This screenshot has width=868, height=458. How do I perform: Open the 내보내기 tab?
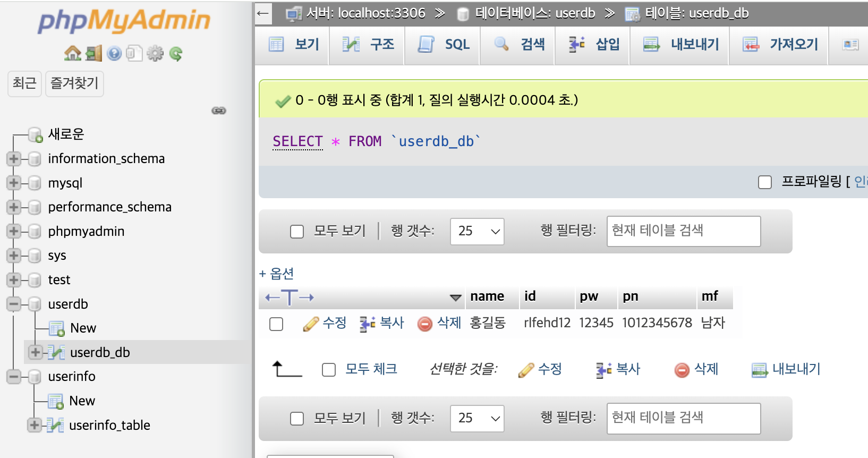coord(680,45)
